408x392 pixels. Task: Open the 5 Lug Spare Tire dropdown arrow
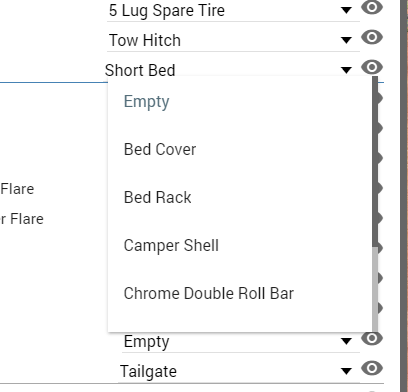tap(346, 10)
